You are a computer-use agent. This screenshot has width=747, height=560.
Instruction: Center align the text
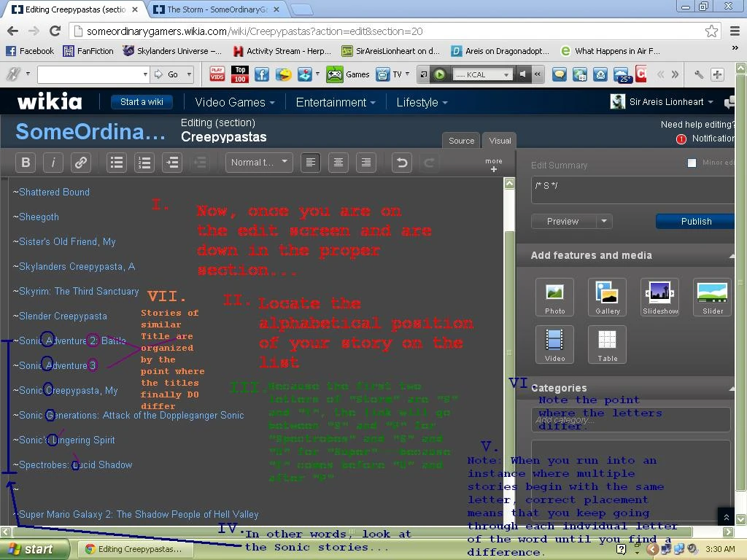tap(338, 163)
